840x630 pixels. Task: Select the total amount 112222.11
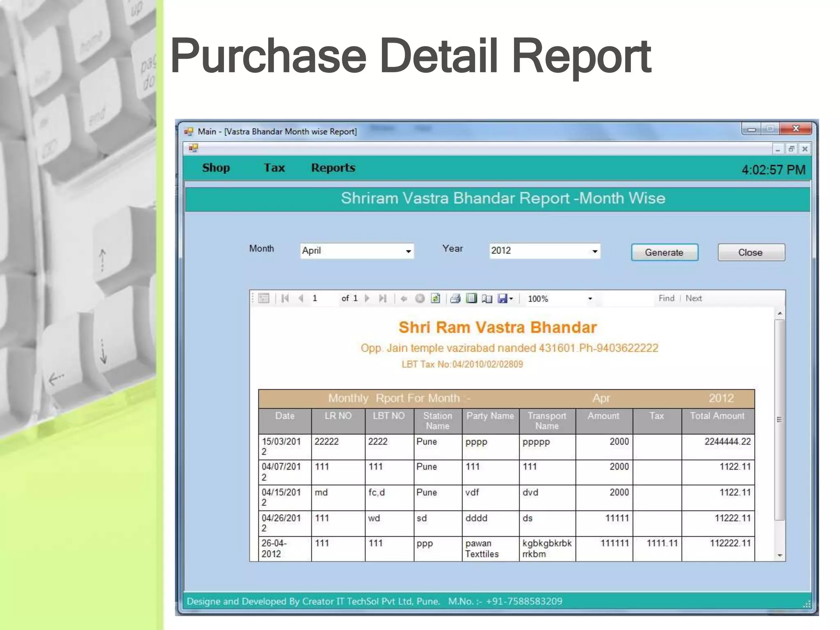click(x=718, y=549)
